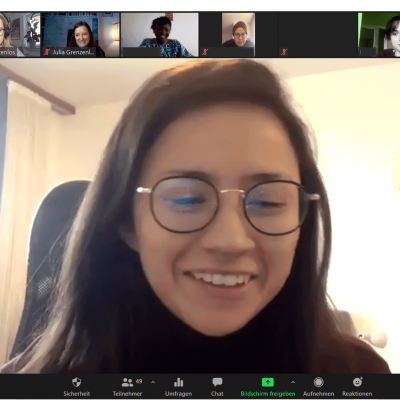Image resolution: width=400 pixels, height=400 pixels.
Task: Open the Chat speech bubble icon
Action: (x=217, y=382)
